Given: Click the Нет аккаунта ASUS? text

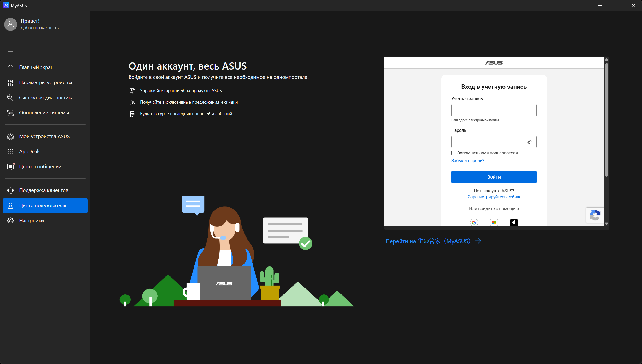Looking at the screenshot, I should tap(494, 191).
